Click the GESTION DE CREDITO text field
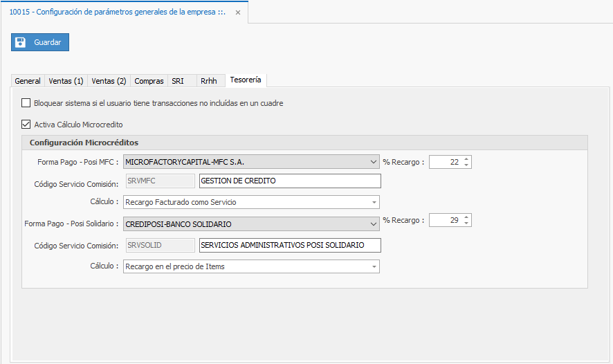Image resolution: width=613 pixels, height=364 pixels. (289, 181)
